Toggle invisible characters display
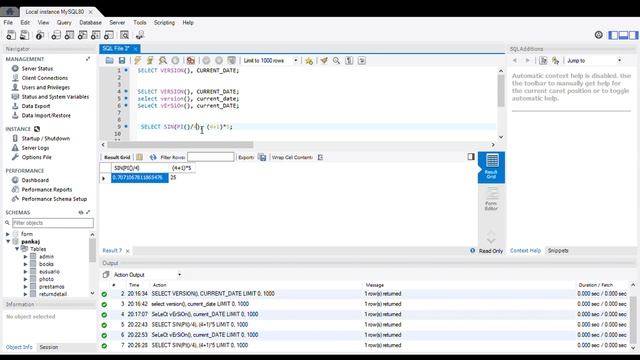The width and height of the screenshot is (640, 360). [349, 60]
